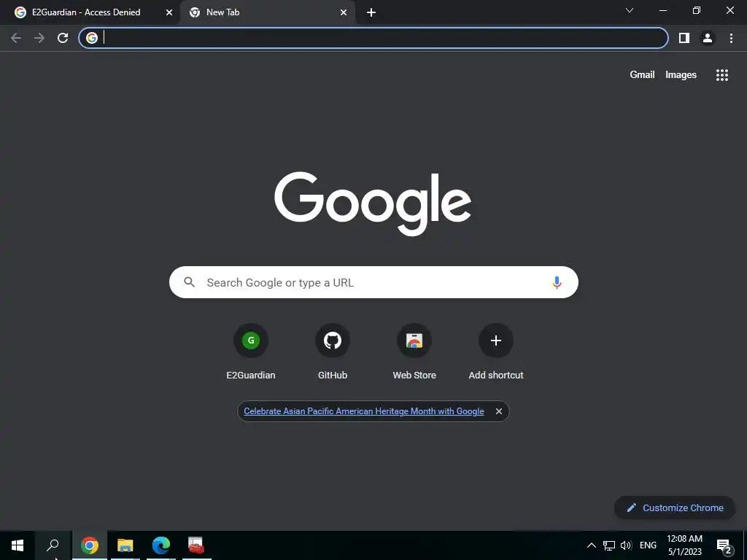Launch Microsoft Edge from the taskbar
Viewport: 747px width, 560px height.
[x=161, y=545]
